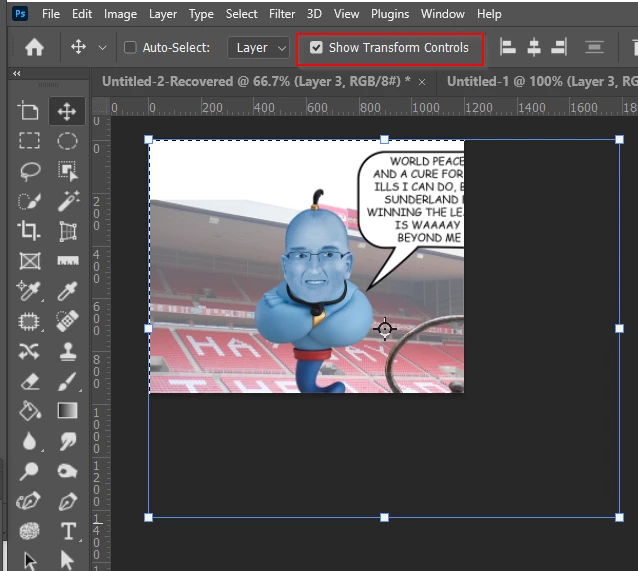
Task: Select the Artboard tool
Action: coord(29,111)
